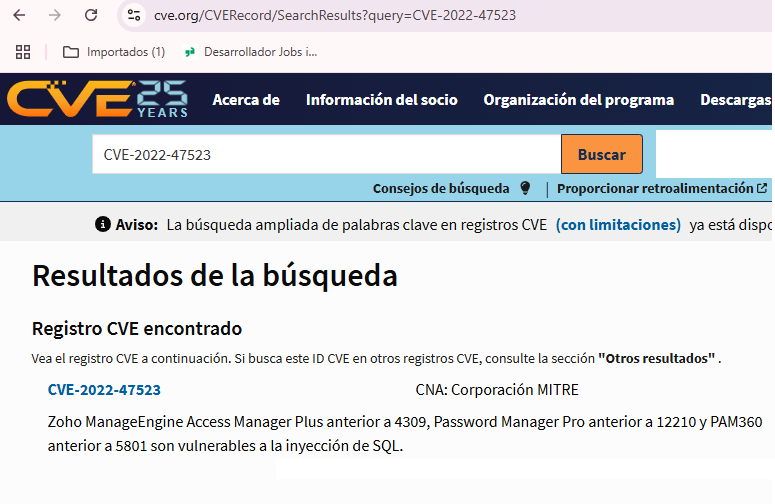Click the Zoho ManageEngine description text
This screenshot has width=775, height=504.
(405, 434)
